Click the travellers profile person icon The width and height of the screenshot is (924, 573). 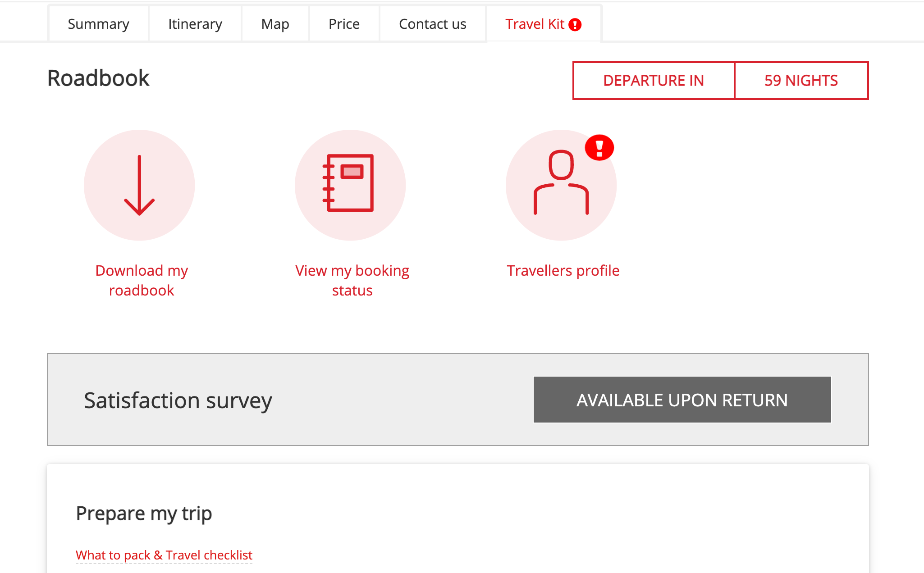point(561,185)
